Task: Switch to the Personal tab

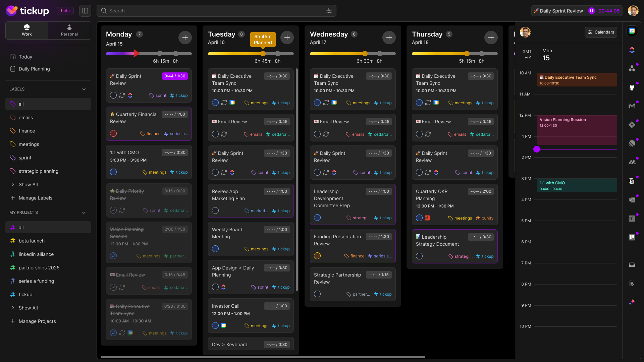Action: [69, 31]
